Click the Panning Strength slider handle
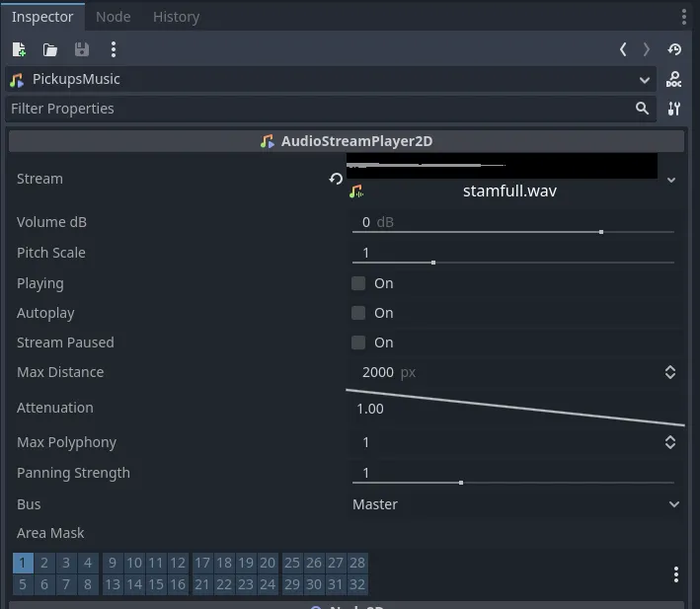700x609 pixels. coord(461,483)
